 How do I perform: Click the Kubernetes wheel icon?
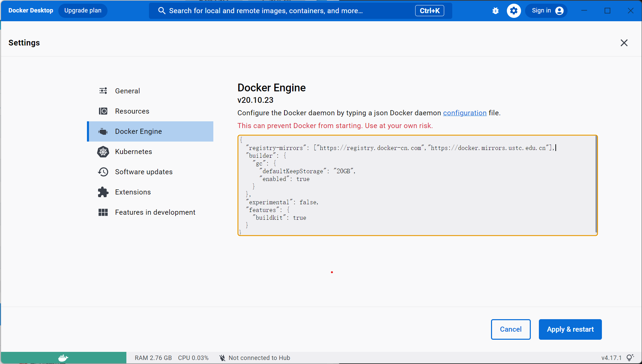pyautogui.click(x=103, y=152)
